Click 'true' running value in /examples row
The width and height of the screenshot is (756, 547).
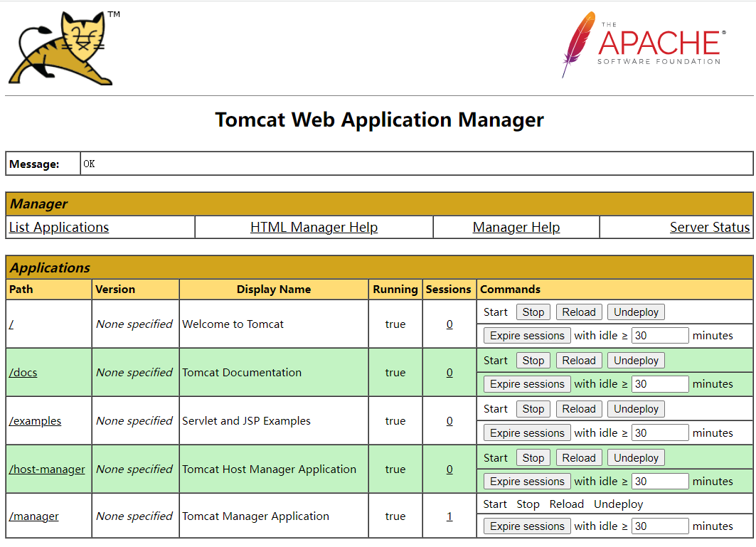click(x=395, y=420)
